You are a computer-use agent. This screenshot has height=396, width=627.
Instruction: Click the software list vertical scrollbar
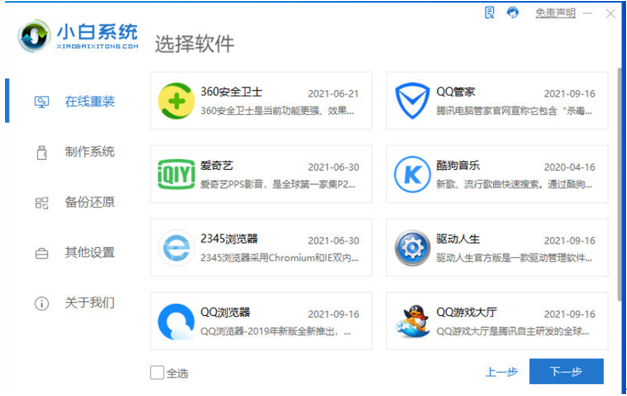(x=621, y=184)
